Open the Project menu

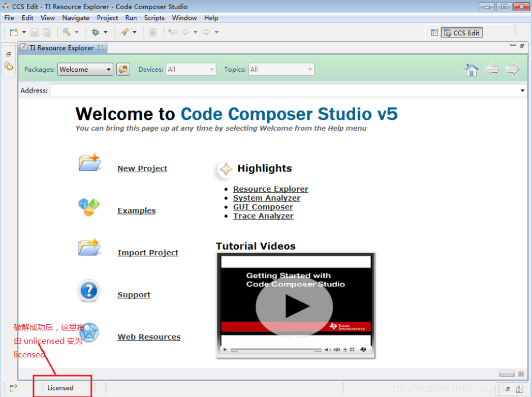pyautogui.click(x=107, y=18)
